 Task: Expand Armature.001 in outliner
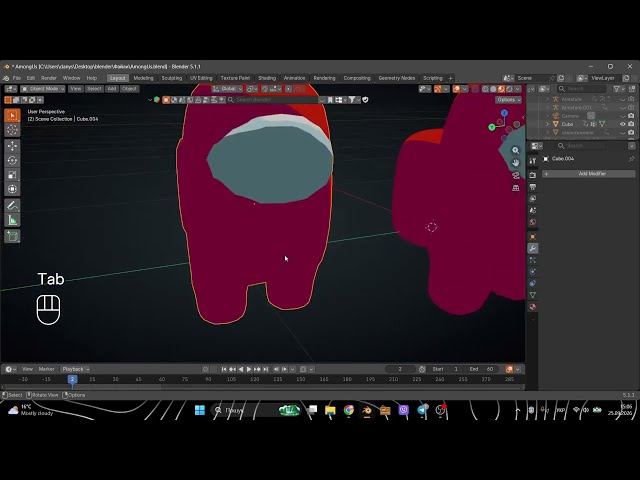tap(548, 107)
